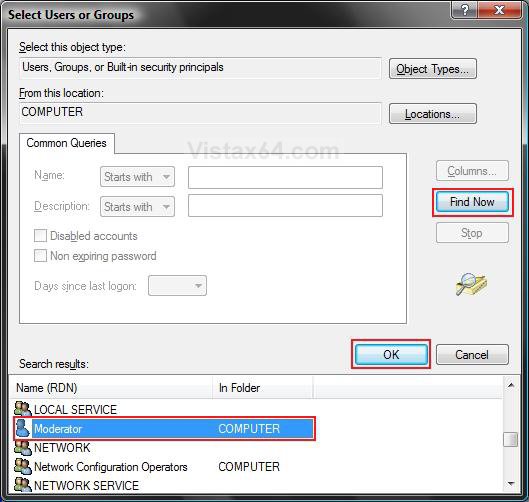Image resolution: width=529 pixels, height=502 pixels.
Task: Toggle the Disabled accounts checkbox
Action: [x=40, y=235]
